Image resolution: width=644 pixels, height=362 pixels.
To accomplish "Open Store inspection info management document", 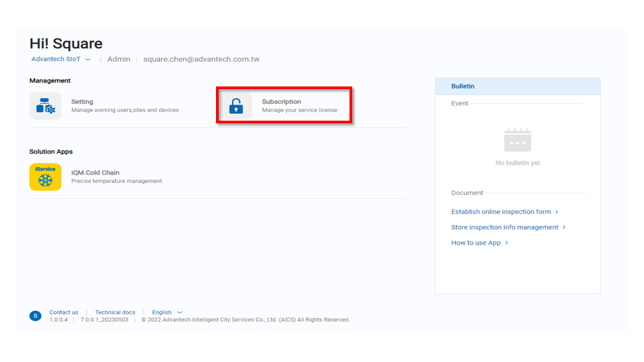I will coord(504,227).
